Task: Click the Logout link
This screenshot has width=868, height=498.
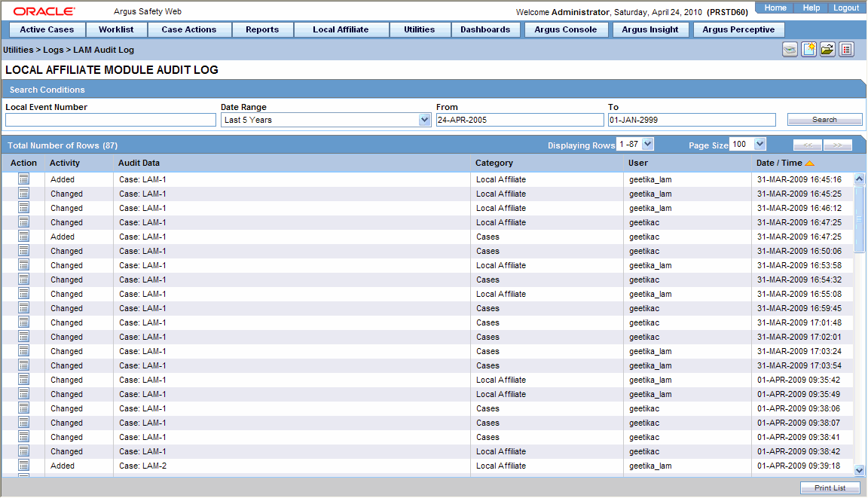Action: point(846,8)
